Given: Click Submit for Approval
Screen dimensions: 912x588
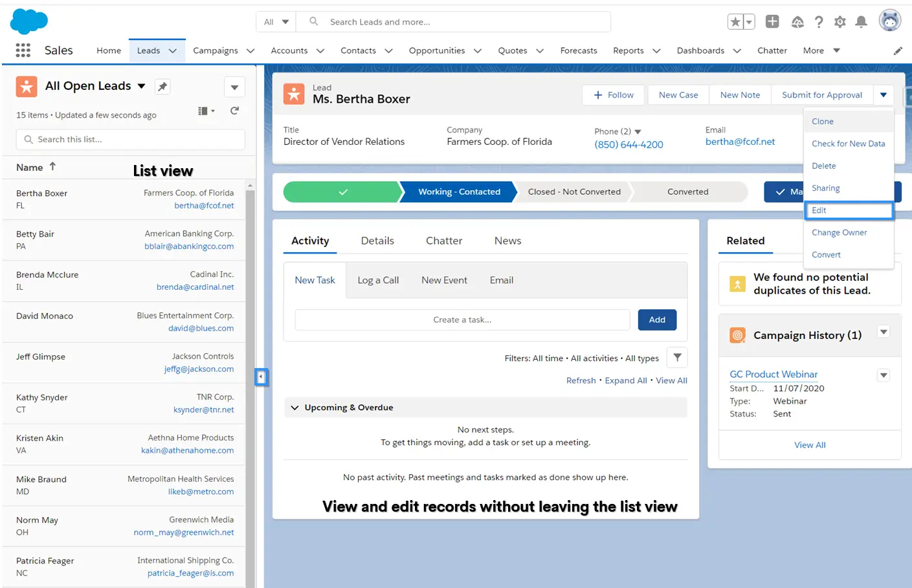Looking at the screenshot, I should coord(822,95).
